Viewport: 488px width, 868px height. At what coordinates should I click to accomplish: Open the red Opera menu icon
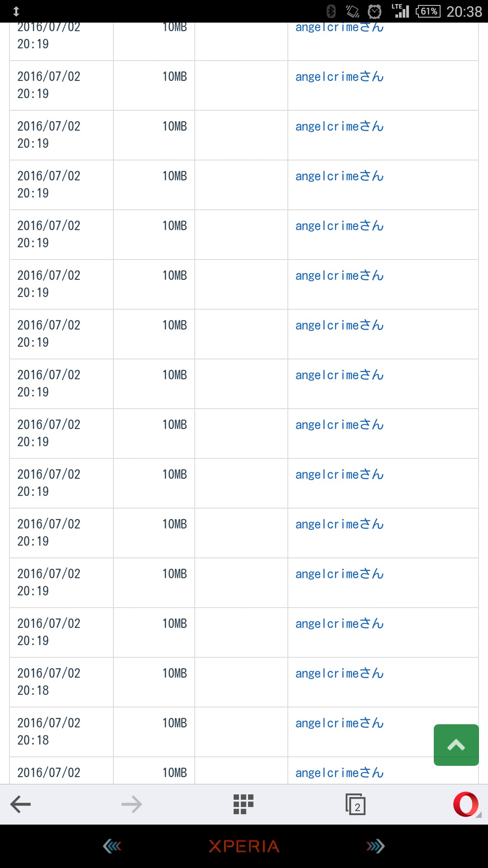465,804
